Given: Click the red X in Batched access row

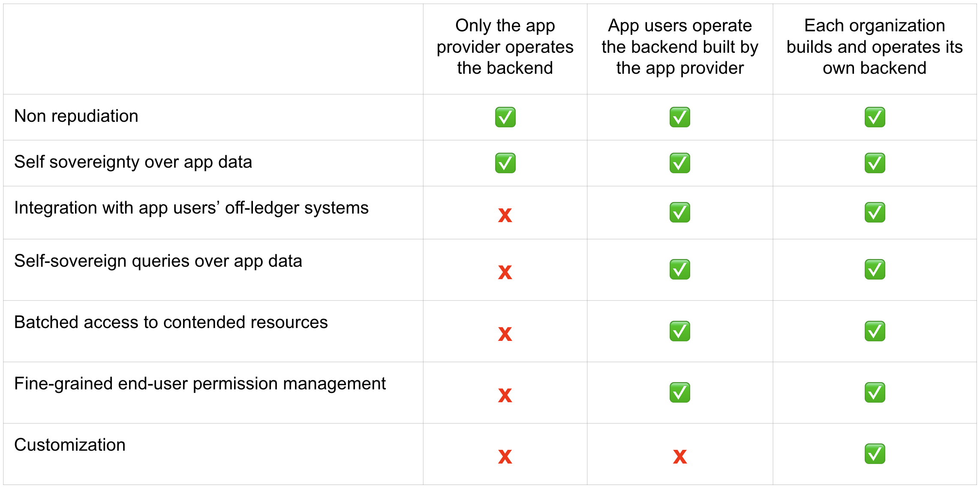Looking at the screenshot, I should pyautogui.click(x=505, y=334).
